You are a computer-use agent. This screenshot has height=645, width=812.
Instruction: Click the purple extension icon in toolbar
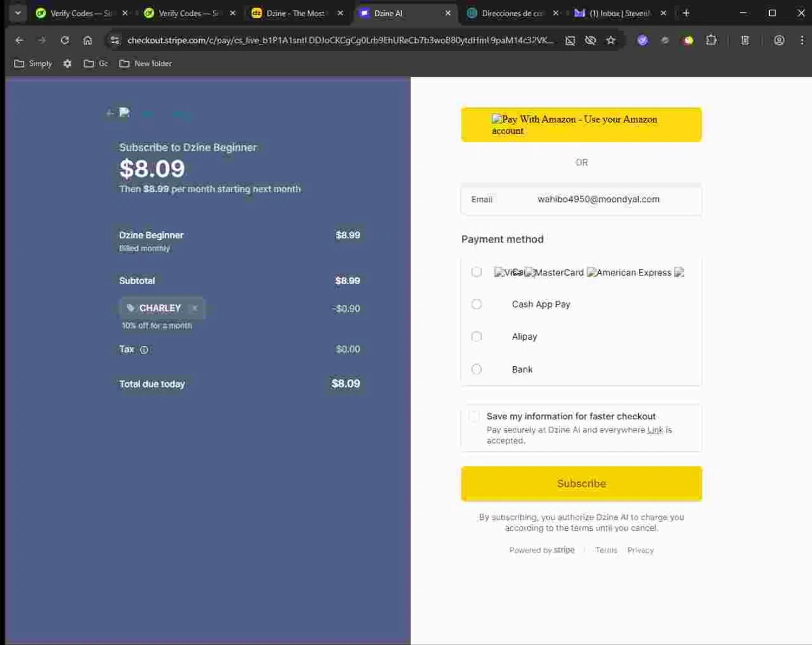coord(643,40)
